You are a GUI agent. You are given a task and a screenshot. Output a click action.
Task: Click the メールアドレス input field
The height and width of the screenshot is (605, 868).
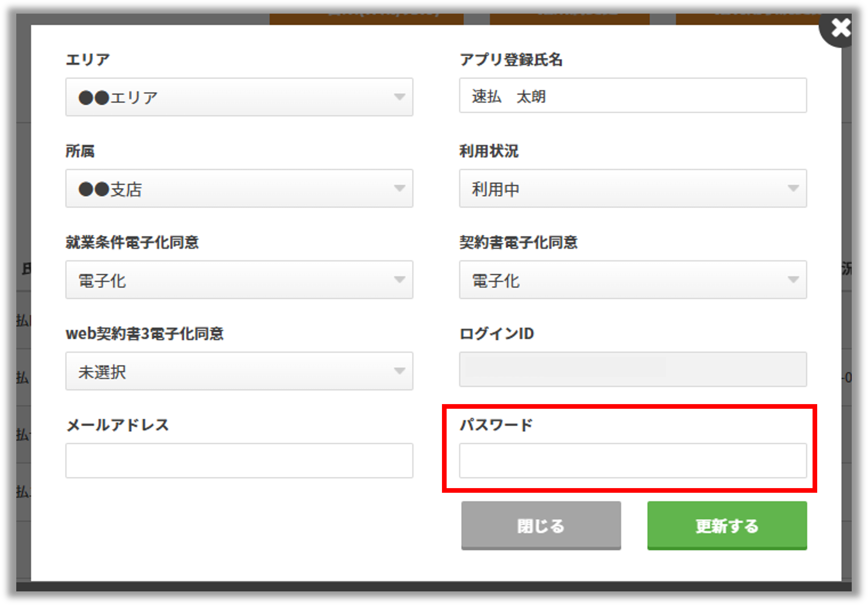pyautogui.click(x=239, y=460)
